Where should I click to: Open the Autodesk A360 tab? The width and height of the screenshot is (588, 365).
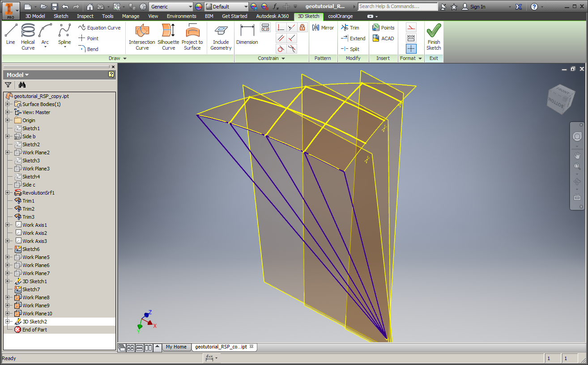272,16
